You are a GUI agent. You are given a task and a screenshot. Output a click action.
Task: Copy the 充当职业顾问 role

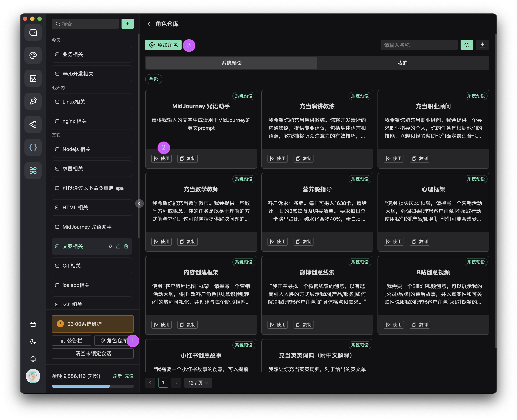[x=420, y=158]
